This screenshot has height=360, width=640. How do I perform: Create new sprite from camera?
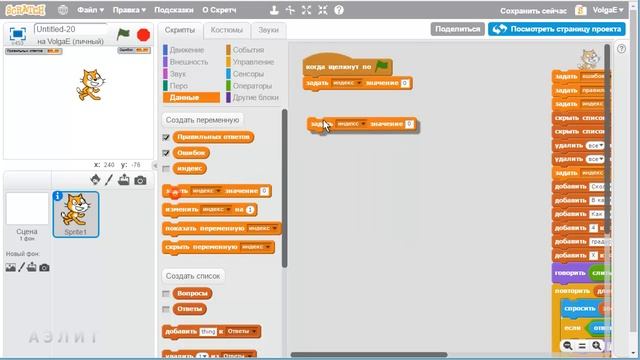(140, 180)
